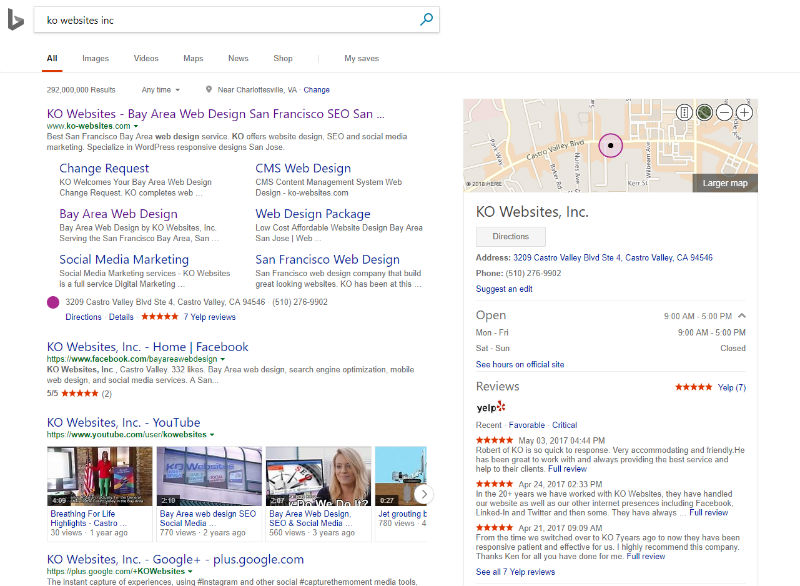This screenshot has height=586, width=800.
Task: Open KO Websites Bay Area Web Design result
Action: coord(215,114)
